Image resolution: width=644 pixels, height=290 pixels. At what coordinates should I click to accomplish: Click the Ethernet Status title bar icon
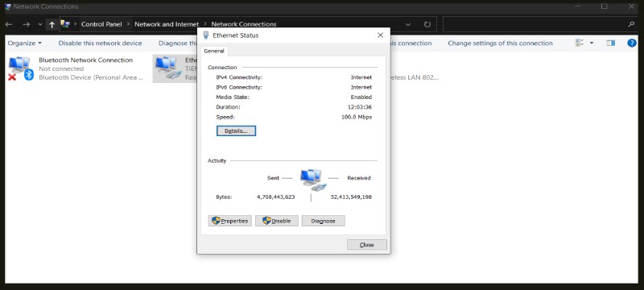click(206, 35)
